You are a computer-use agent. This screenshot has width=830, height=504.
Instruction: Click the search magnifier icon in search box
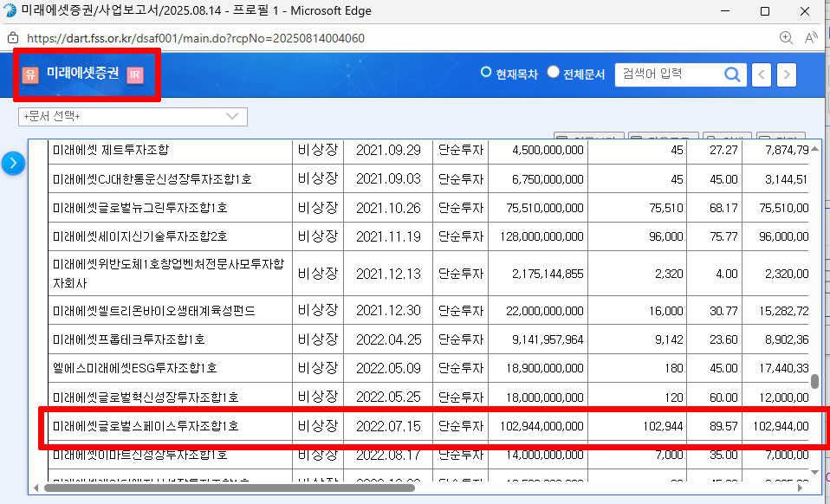(733, 74)
